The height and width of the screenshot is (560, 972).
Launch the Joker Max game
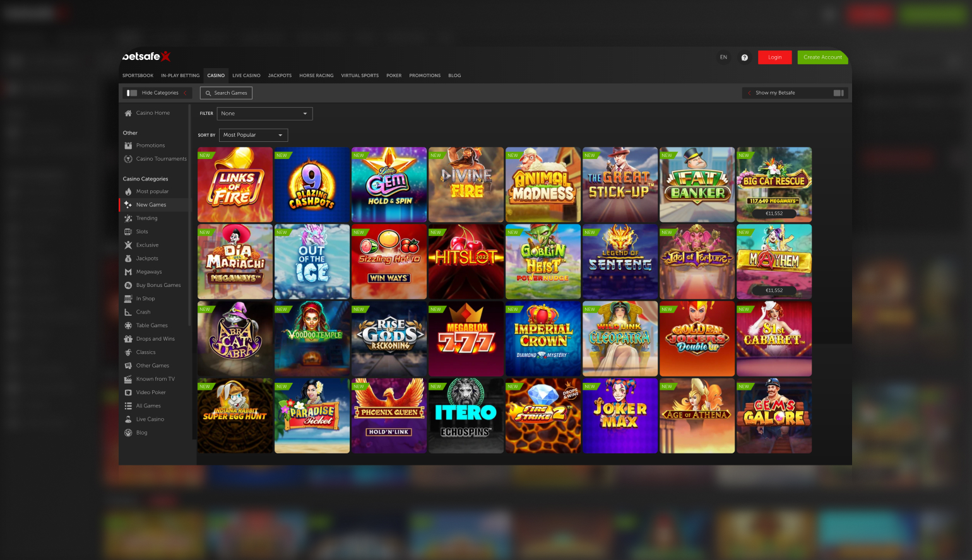click(620, 416)
